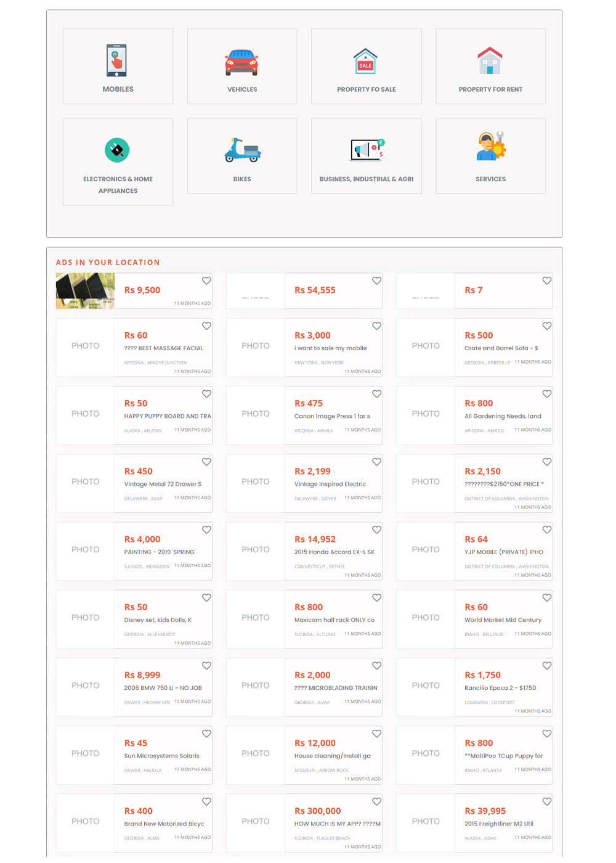The image size is (616, 863).
Task: Choose the Services mechanic icon
Action: [x=490, y=147]
